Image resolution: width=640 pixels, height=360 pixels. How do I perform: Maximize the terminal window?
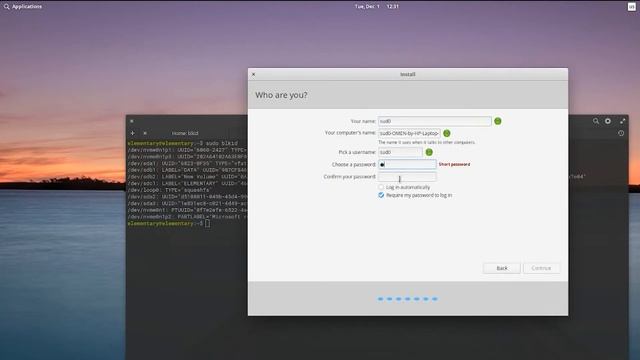pyautogui.click(x=622, y=121)
